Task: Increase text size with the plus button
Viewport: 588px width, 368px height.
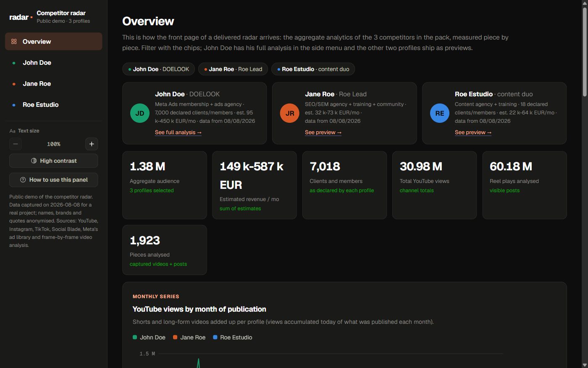Action: coord(92,144)
